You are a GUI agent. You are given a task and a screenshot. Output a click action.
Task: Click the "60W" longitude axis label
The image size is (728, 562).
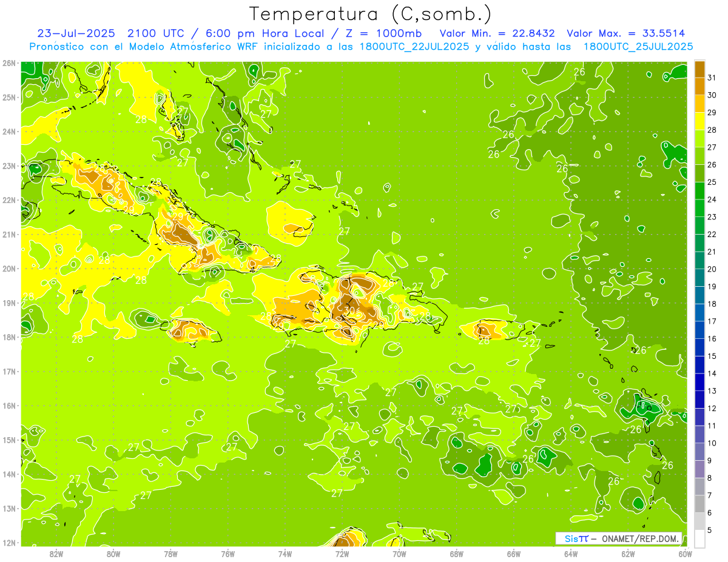tap(685, 554)
